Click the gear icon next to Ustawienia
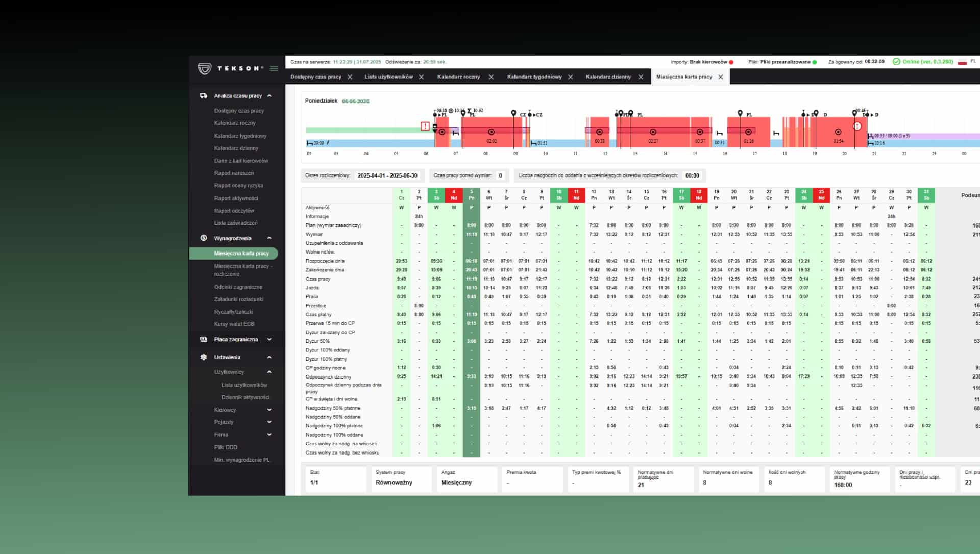Image resolution: width=980 pixels, height=554 pixels. click(x=204, y=357)
